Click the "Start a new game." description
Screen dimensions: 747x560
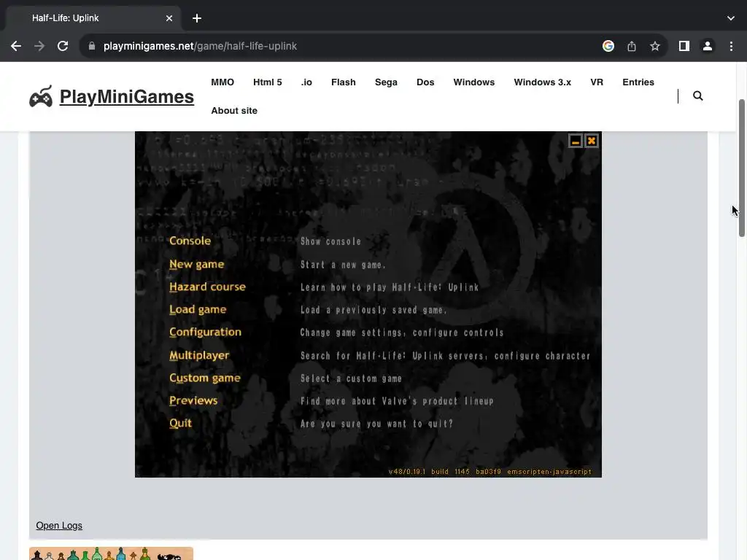(x=343, y=265)
